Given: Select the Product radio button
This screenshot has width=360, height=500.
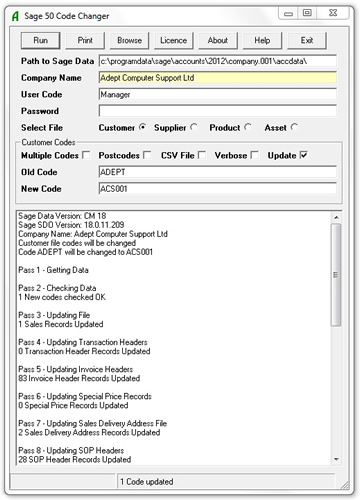Looking at the screenshot, I should (x=248, y=127).
